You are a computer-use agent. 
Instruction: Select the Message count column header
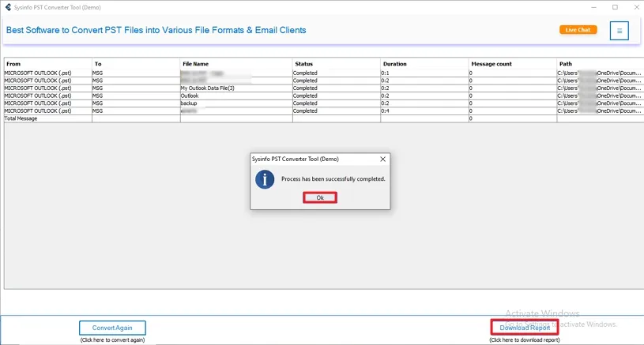tap(513, 64)
